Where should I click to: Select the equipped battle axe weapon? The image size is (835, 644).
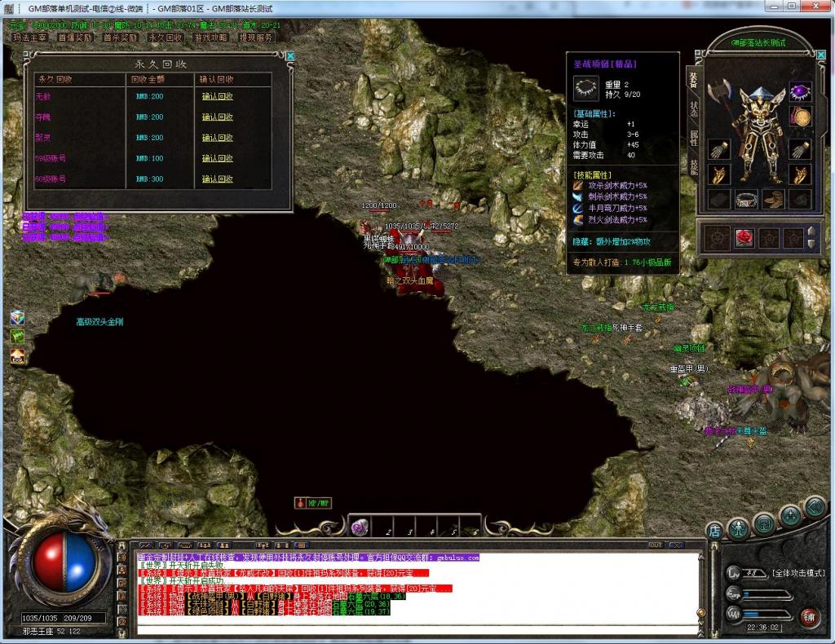(719, 91)
